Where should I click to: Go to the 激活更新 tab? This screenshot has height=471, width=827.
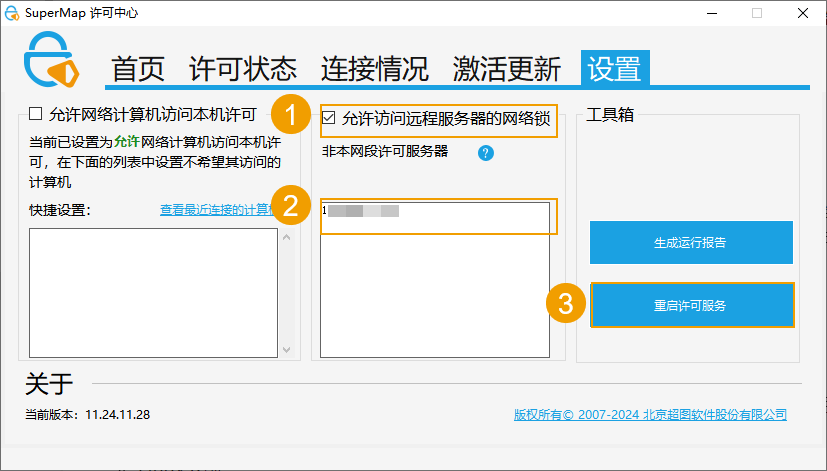(x=506, y=69)
